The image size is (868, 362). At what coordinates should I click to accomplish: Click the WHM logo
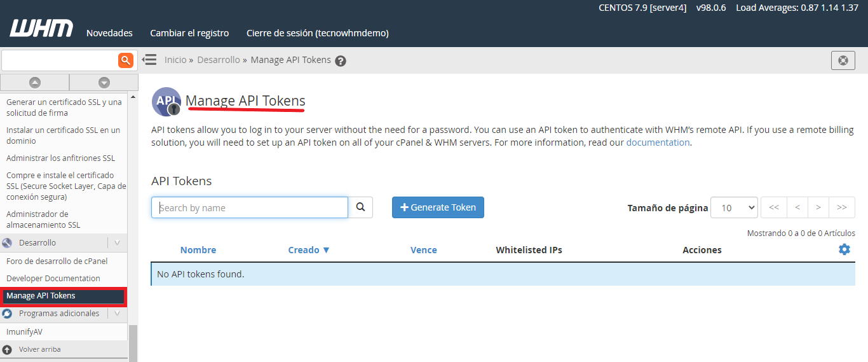tap(41, 29)
